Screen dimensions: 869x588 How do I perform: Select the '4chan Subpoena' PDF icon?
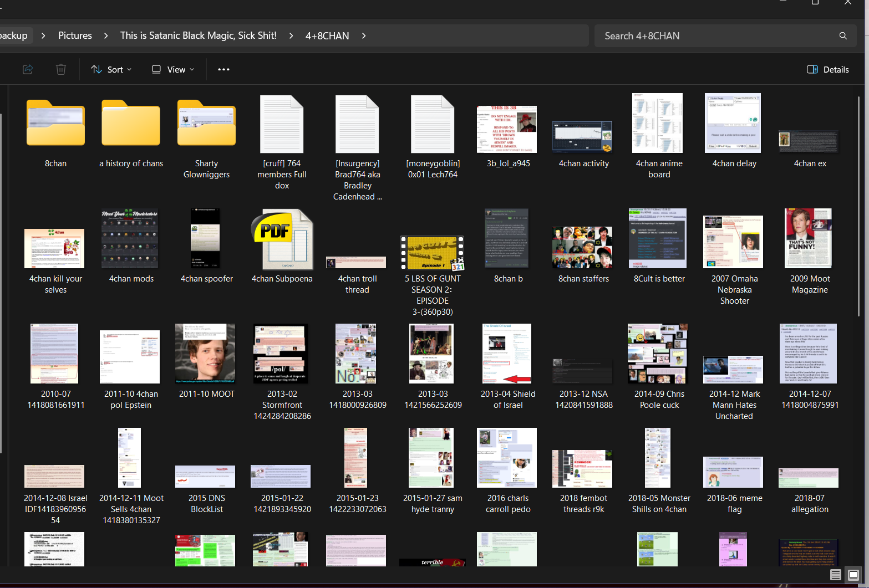tap(282, 239)
